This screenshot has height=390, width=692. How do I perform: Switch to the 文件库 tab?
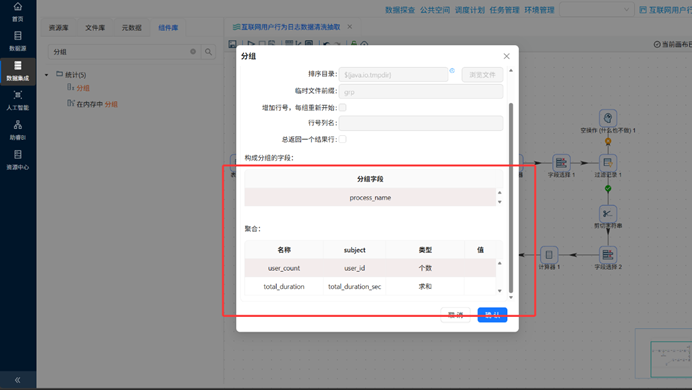click(x=95, y=28)
